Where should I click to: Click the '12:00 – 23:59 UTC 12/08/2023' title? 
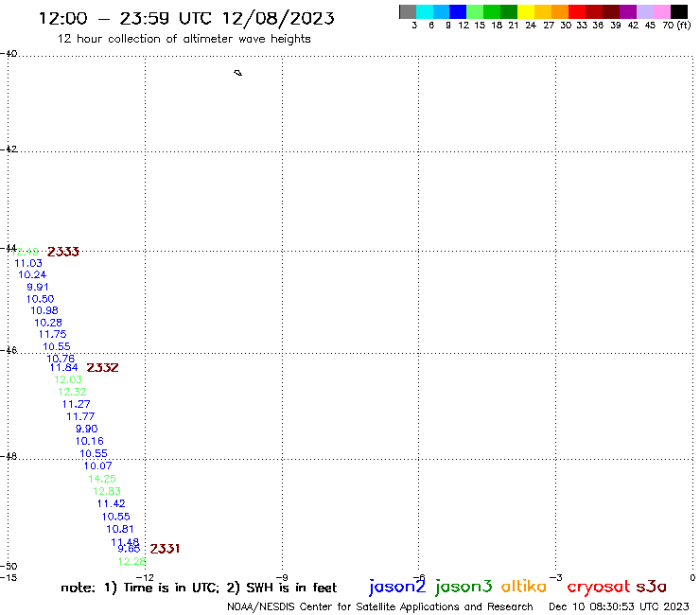pos(186,18)
